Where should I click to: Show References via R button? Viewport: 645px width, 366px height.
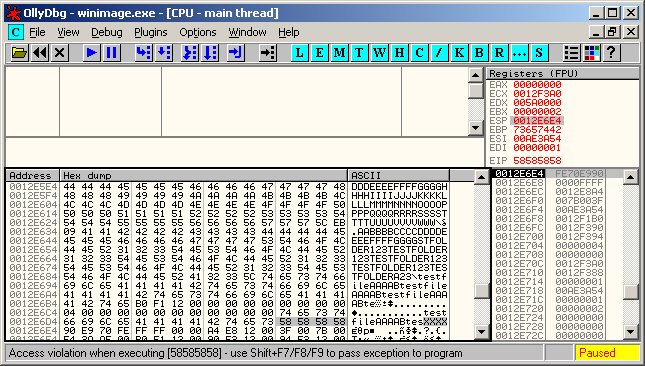pos(499,53)
